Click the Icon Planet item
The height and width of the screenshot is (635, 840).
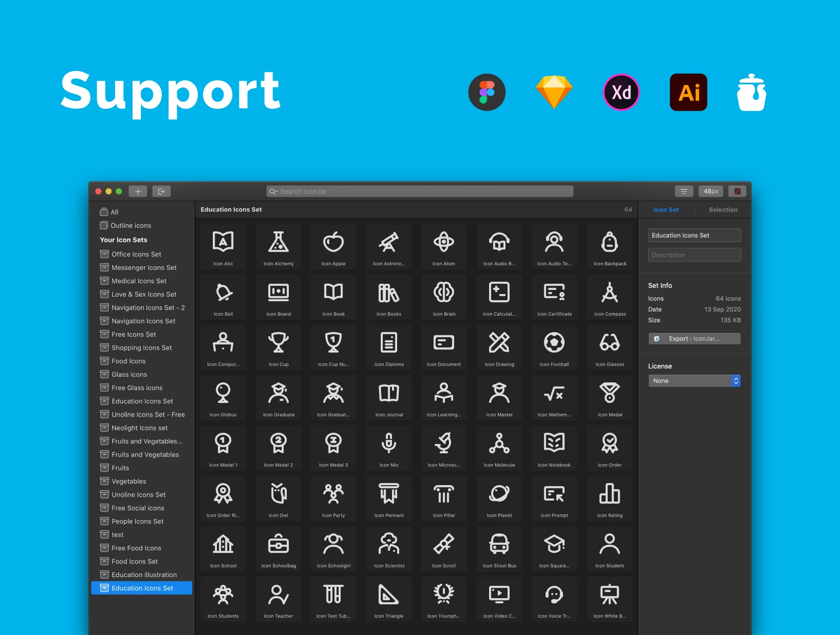pyautogui.click(x=499, y=499)
